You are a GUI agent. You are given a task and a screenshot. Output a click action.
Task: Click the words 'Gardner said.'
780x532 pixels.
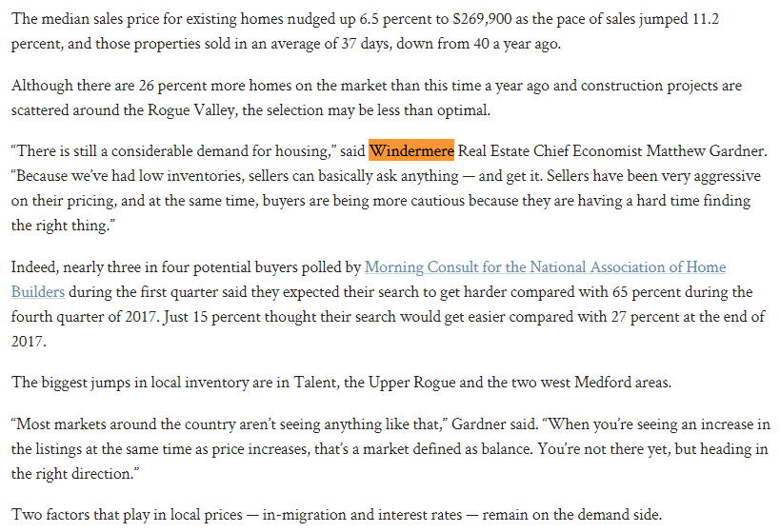click(494, 424)
